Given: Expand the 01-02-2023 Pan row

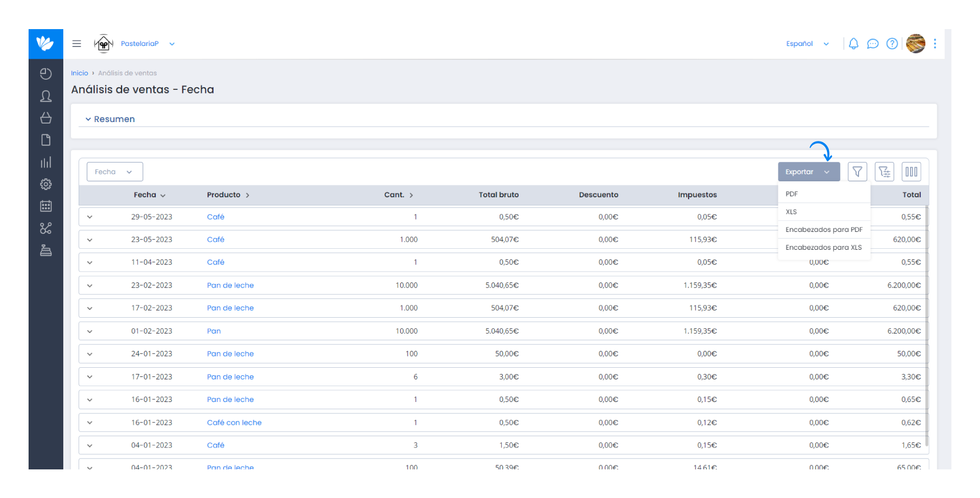Looking at the screenshot, I should pyautogui.click(x=90, y=331).
